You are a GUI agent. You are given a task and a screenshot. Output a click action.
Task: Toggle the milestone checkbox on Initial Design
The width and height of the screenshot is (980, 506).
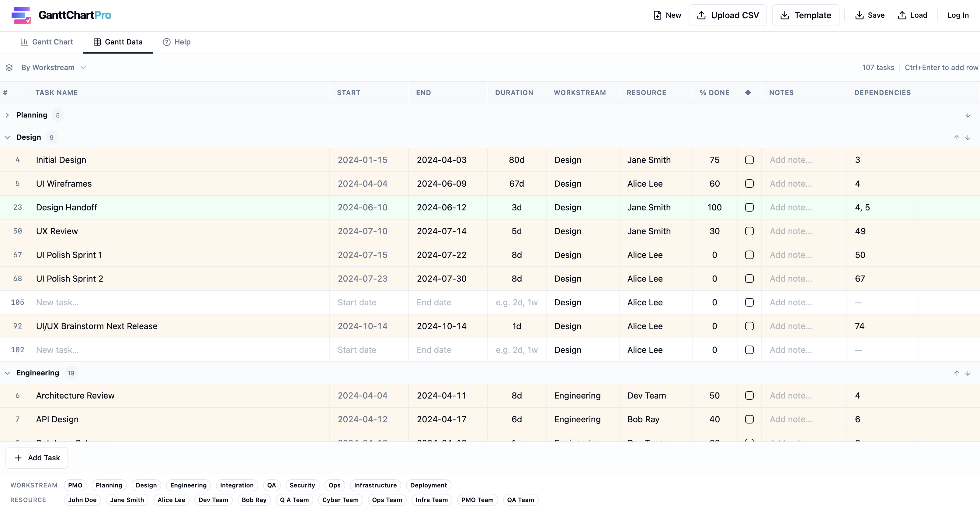pos(749,160)
